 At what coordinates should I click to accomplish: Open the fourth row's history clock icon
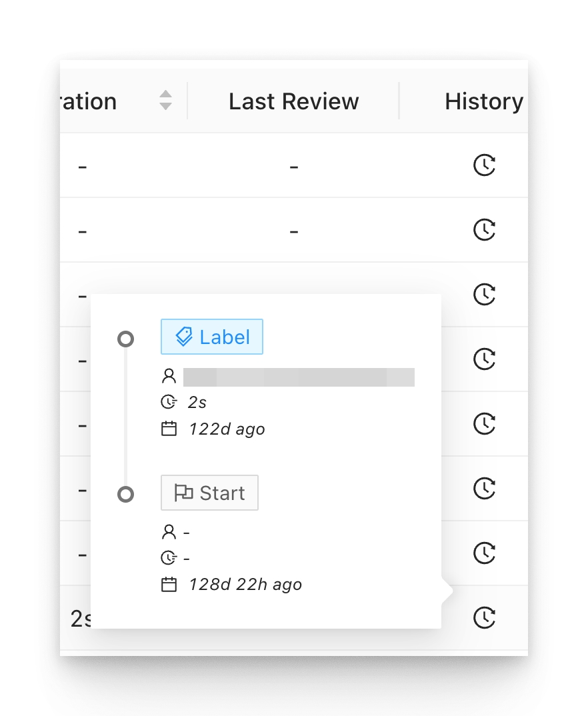pyautogui.click(x=484, y=359)
